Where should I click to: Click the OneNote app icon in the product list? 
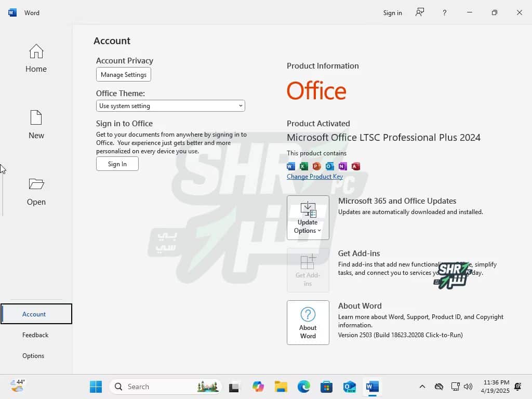tap(343, 166)
